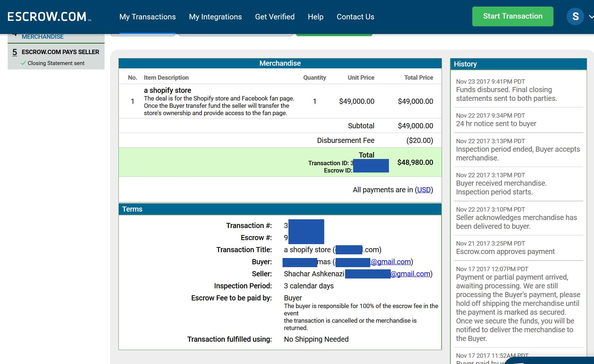Click the '3 calendar days' inspection value

click(x=309, y=286)
